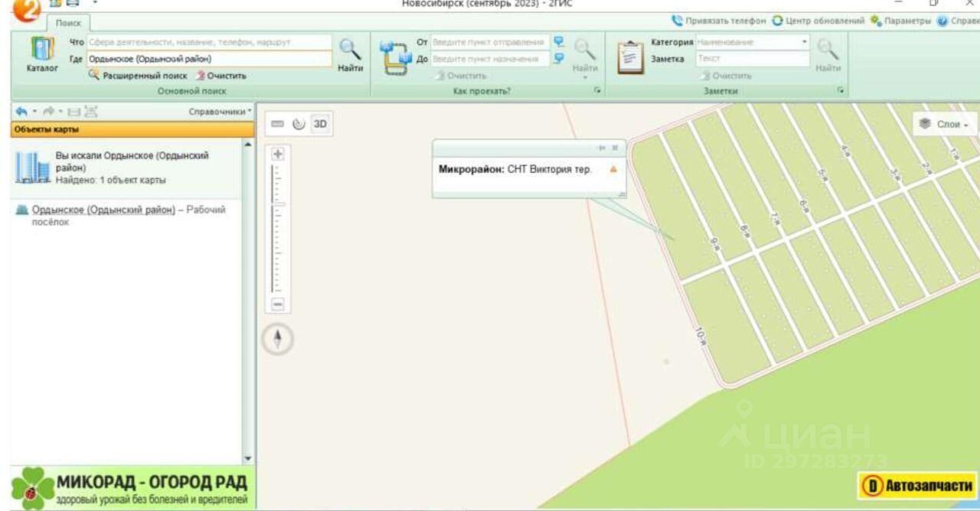The height and width of the screenshot is (511, 980).
Task: Open the Справочники dropdown
Action: (x=220, y=112)
